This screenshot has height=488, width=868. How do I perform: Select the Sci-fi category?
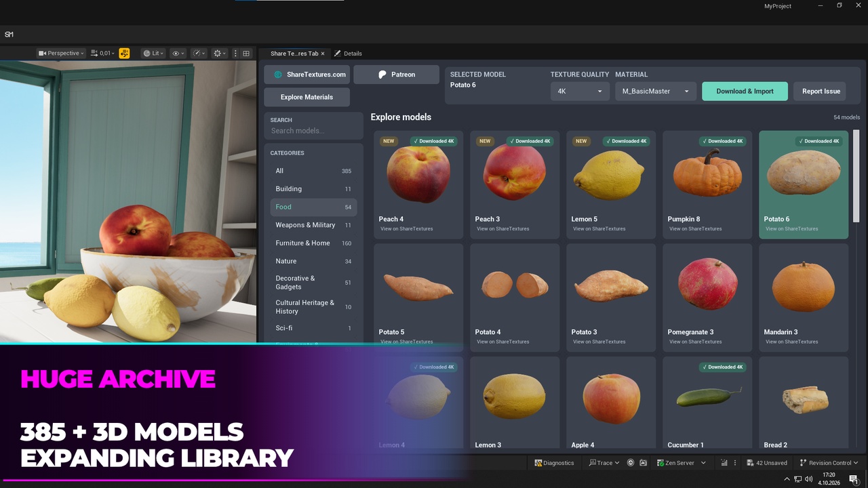313,328
